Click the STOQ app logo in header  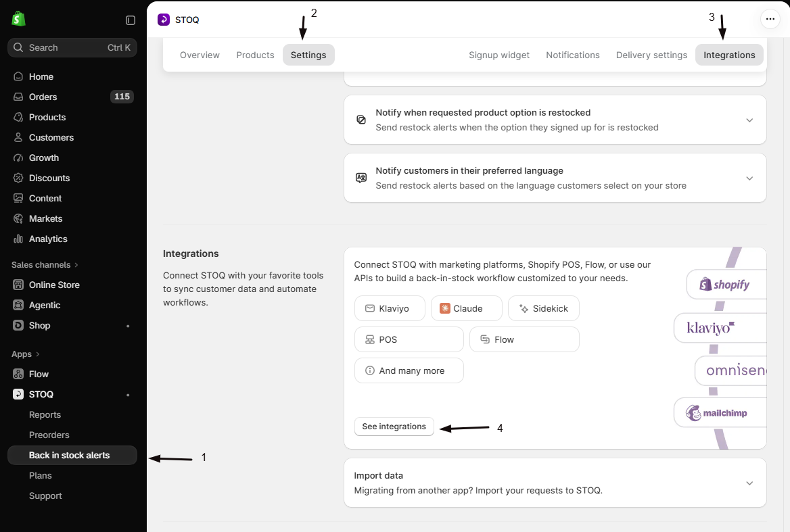coord(164,20)
